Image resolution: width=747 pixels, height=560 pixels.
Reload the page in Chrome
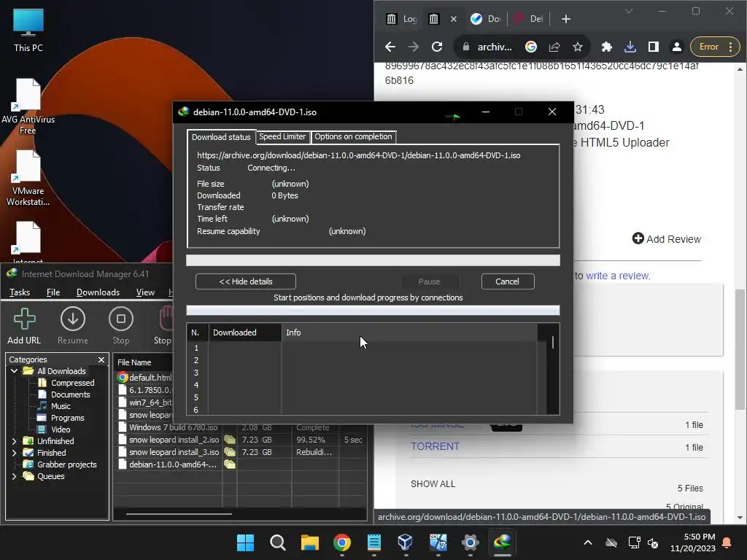click(437, 47)
